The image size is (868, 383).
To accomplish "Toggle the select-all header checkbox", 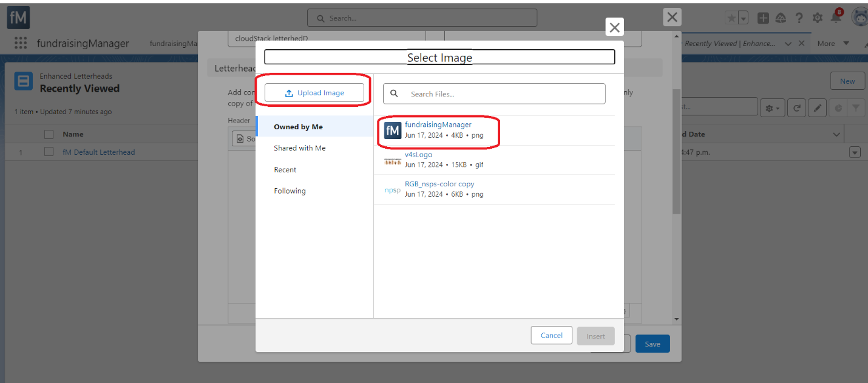I will pyautogui.click(x=49, y=134).
